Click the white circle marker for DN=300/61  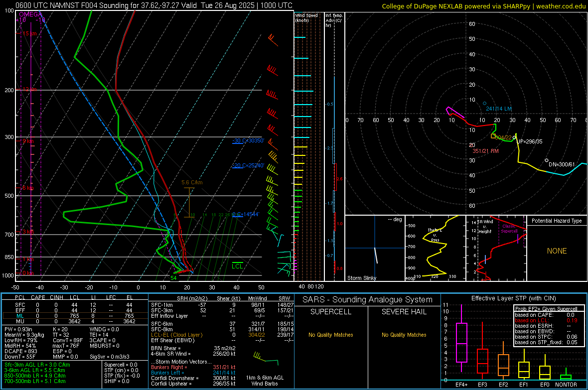(547, 160)
